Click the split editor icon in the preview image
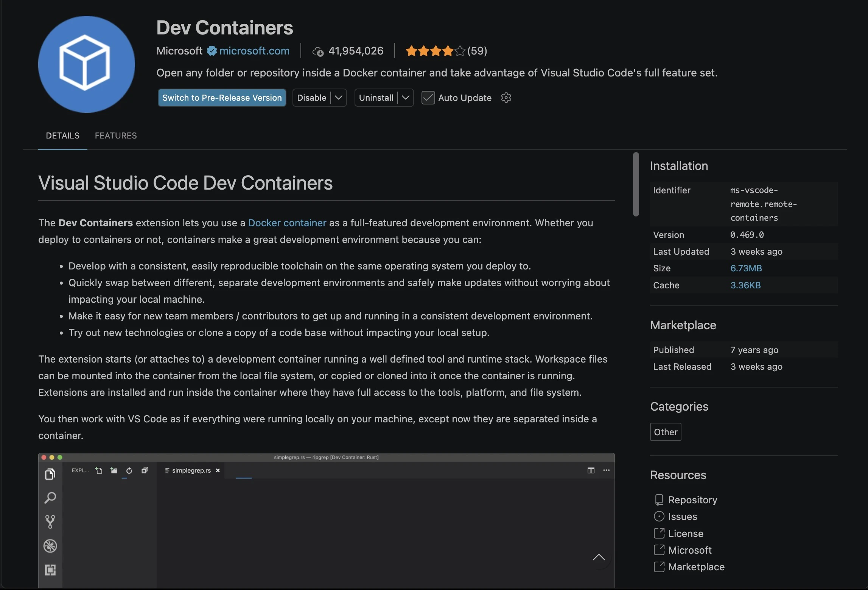The image size is (868, 590). tap(591, 470)
